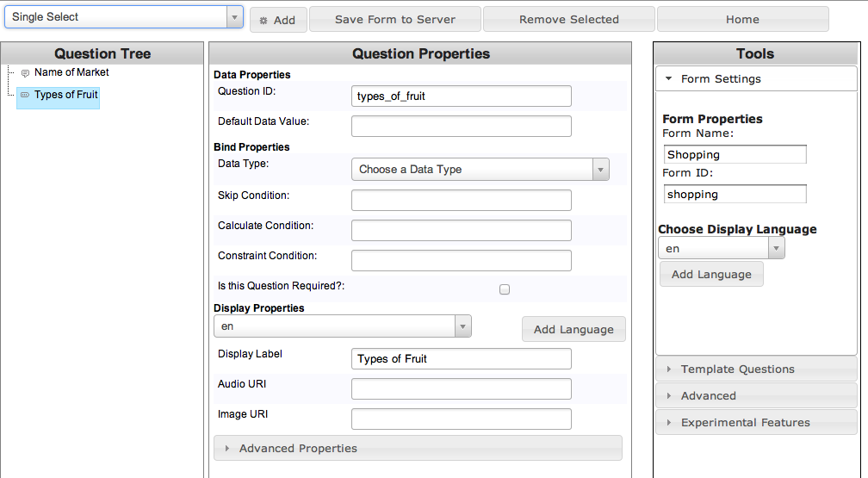Viewport: 868px width, 478px height.
Task: Toggle the Is this Question Required checkbox
Action: (505, 289)
